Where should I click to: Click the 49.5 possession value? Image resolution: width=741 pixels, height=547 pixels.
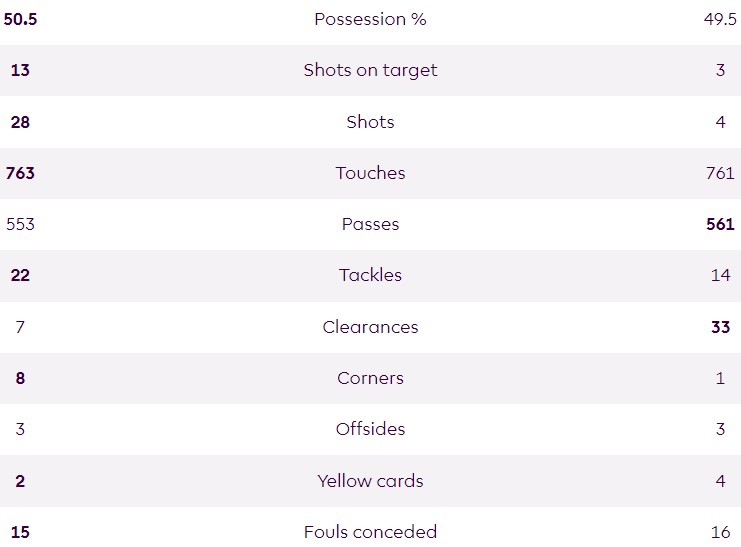(720, 19)
